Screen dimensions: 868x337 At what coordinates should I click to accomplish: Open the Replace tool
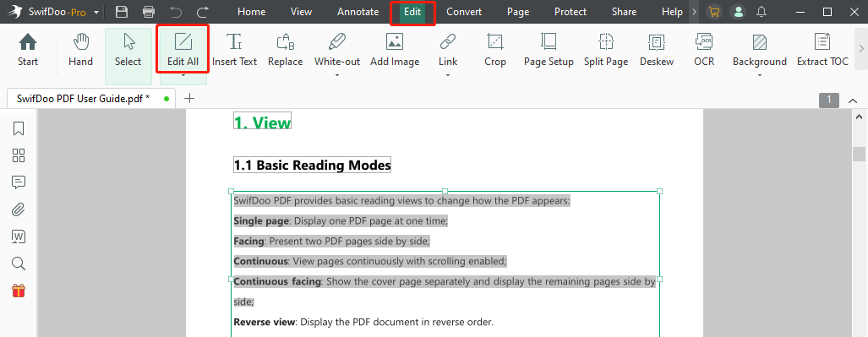285,51
